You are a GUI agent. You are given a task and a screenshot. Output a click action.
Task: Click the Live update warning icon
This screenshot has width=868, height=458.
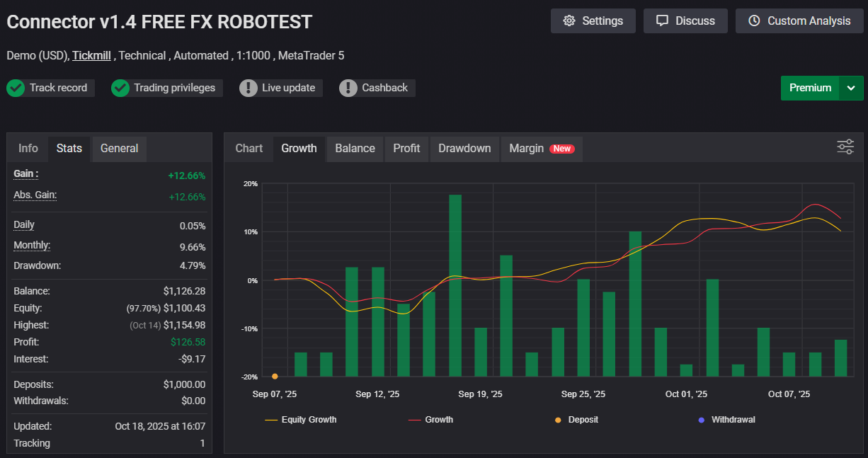(248, 88)
